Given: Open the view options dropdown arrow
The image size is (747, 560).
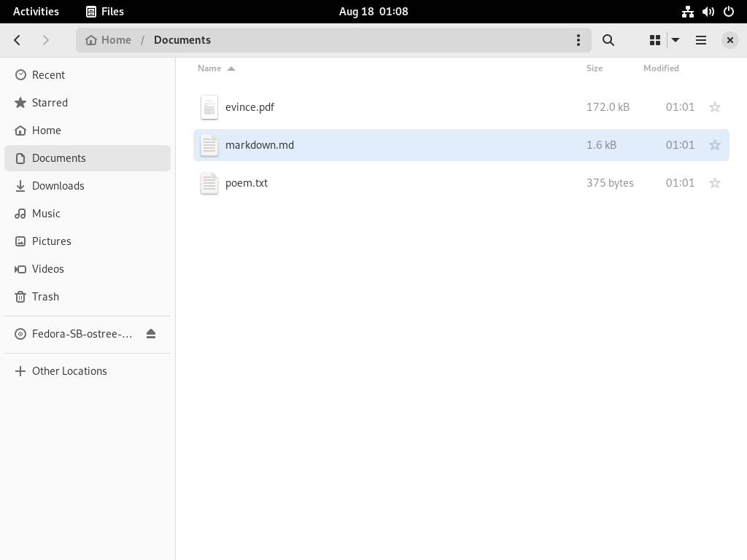Looking at the screenshot, I should 676,40.
